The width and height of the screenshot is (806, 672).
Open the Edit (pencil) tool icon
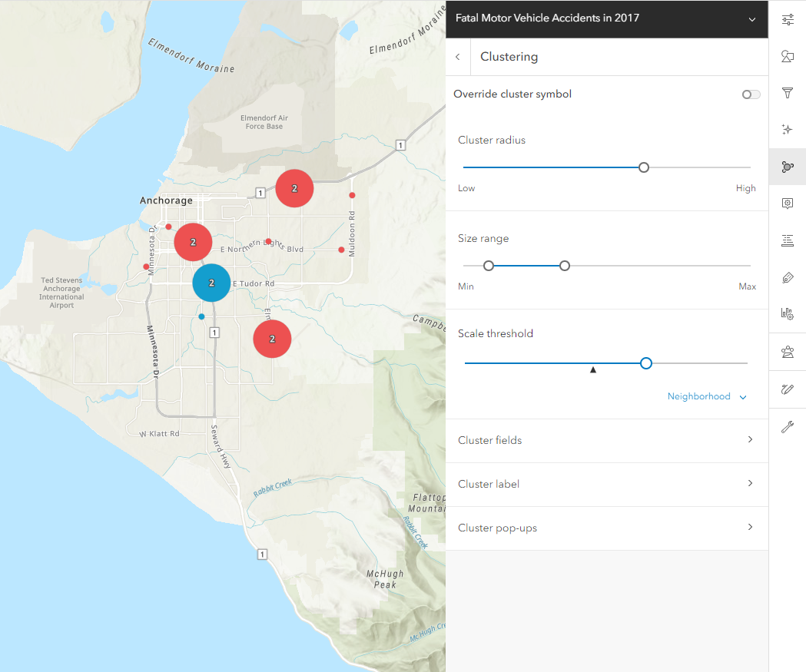point(788,389)
